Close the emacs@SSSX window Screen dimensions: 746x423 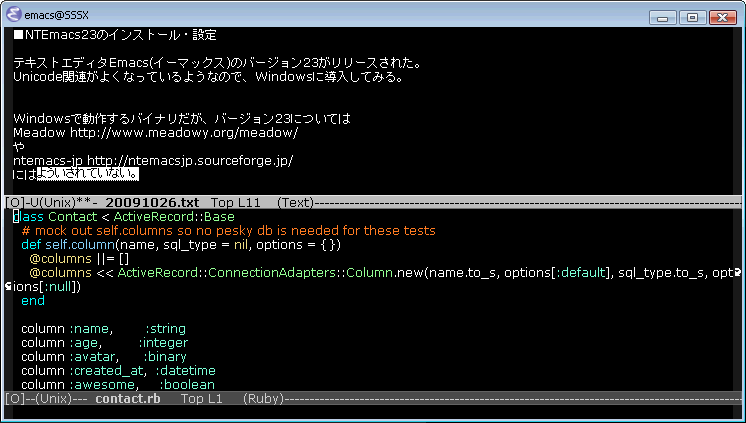coord(723,18)
